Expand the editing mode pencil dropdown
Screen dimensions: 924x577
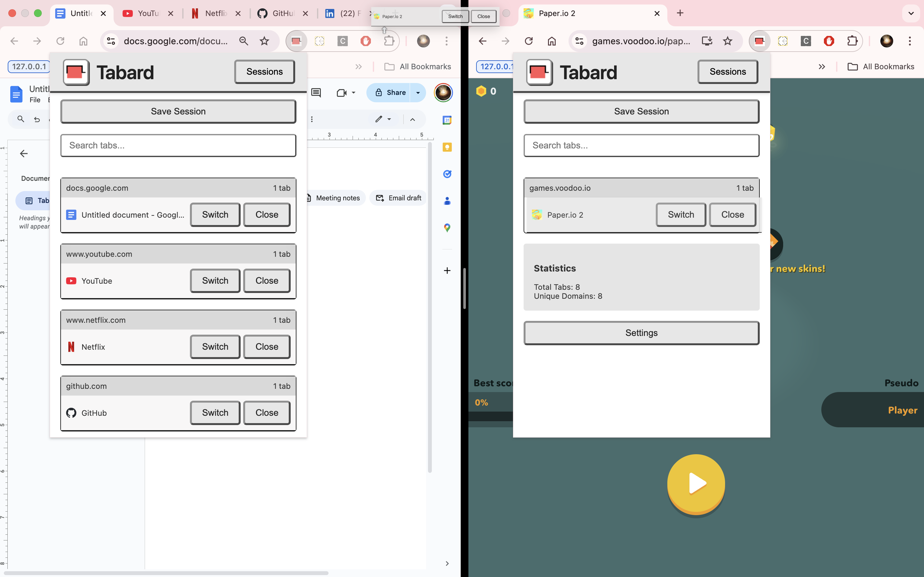383,120
